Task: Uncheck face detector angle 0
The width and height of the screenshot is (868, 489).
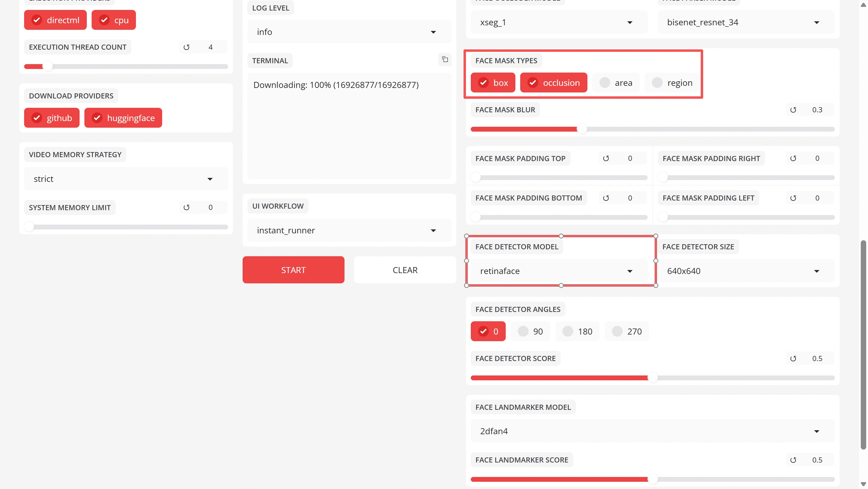Action: pyautogui.click(x=488, y=331)
